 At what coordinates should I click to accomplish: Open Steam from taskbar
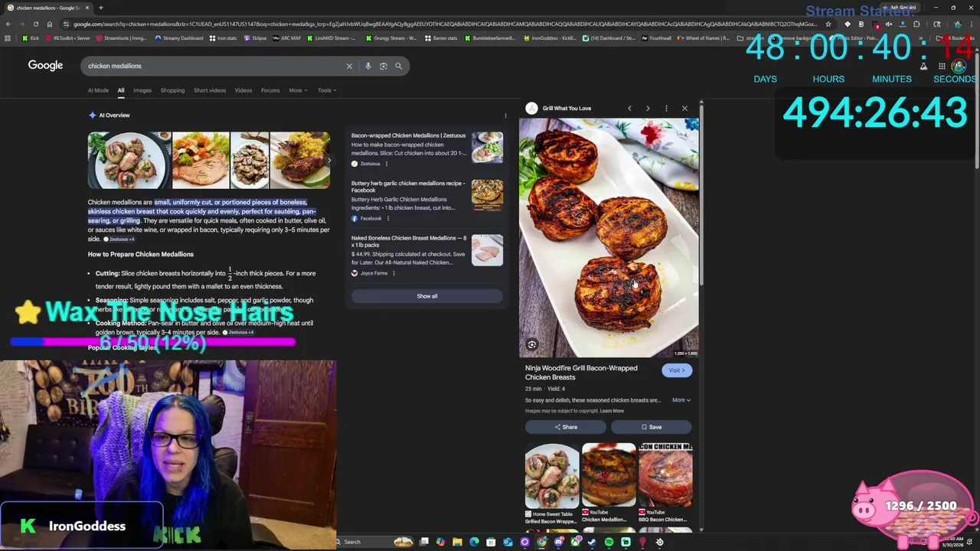coord(592,542)
